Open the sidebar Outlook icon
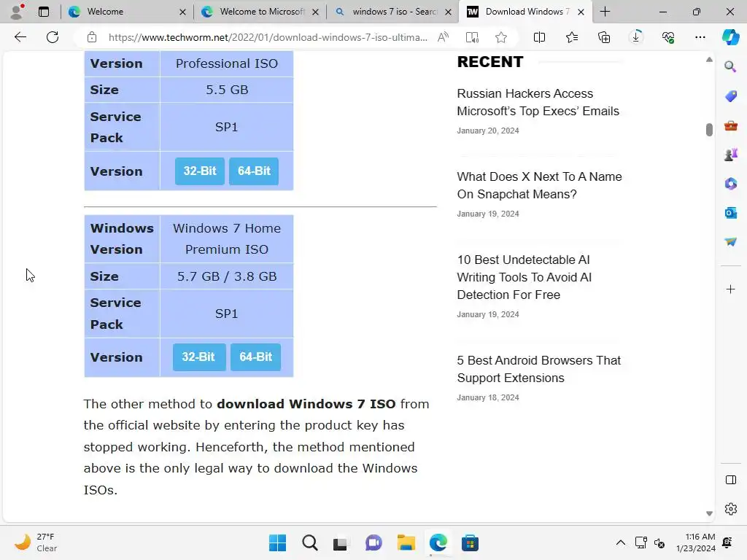Image resolution: width=747 pixels, height=560 pixels. point(730,213)
